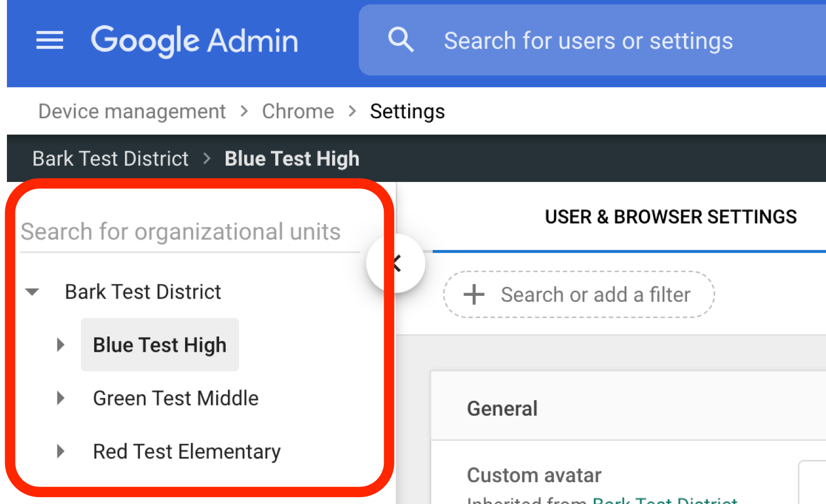Click the Search or add a filter field
This screenshot has width=826, height=504.
point(596,294)
